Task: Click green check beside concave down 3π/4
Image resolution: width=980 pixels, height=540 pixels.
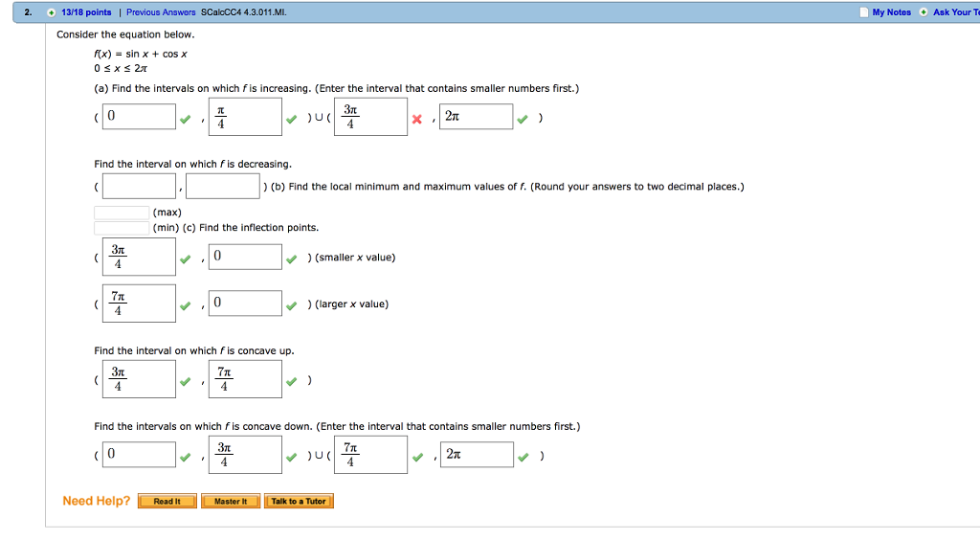Action: coord(291,457)
